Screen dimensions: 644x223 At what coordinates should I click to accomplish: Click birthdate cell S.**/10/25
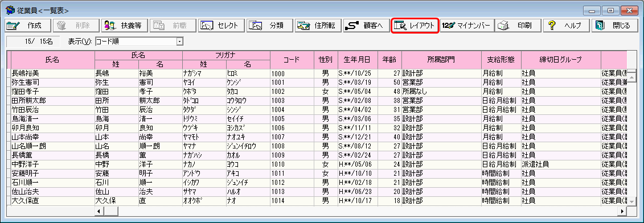point(358,73)
